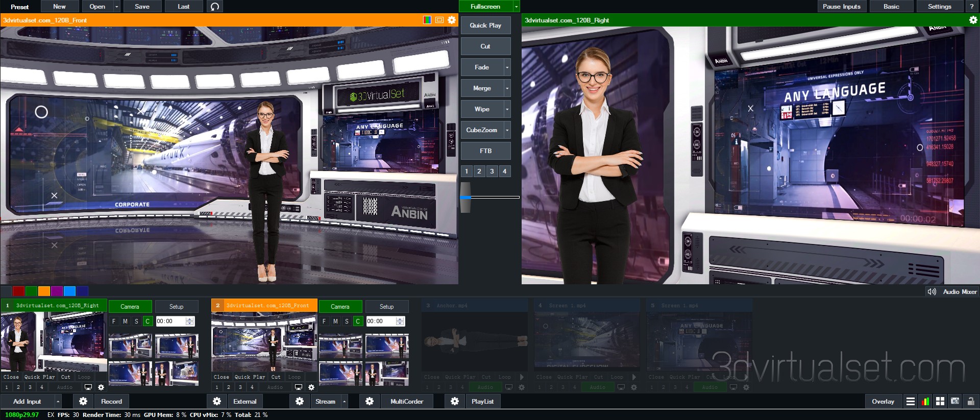Click monitor icon of input 1 Right
This screenshot has height=420, width=980.
point(88,387)
